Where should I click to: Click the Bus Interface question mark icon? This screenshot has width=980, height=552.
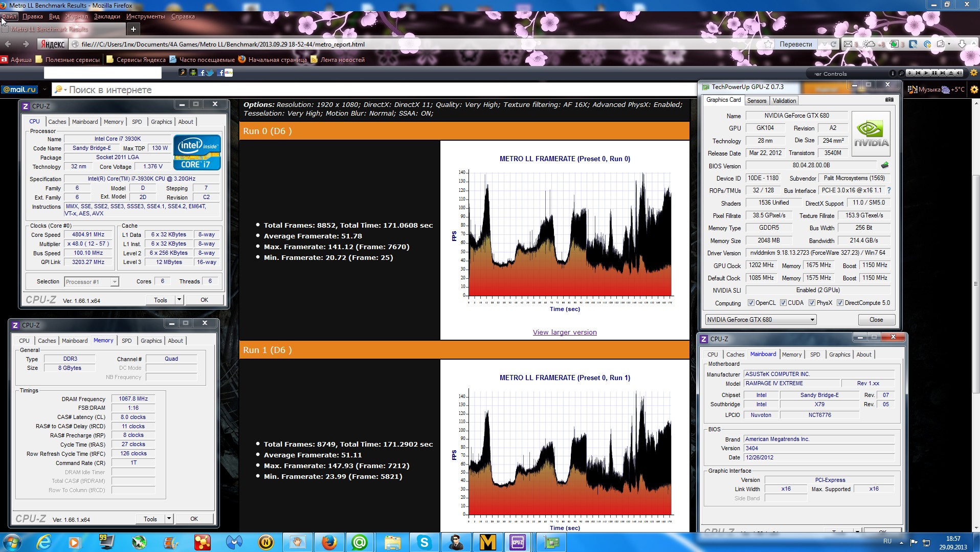889,190
